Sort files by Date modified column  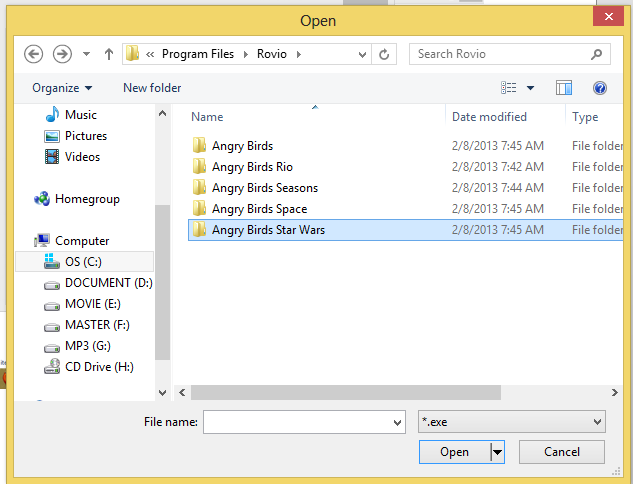(489, 117)
